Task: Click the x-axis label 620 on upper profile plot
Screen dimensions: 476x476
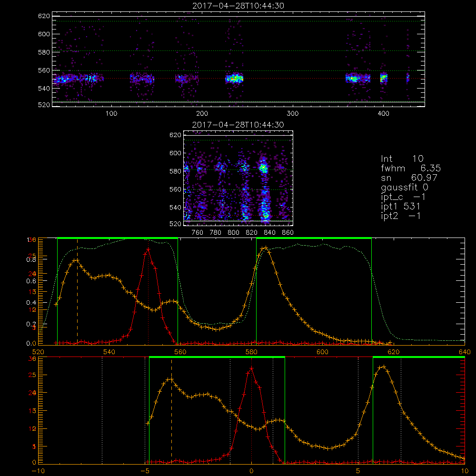Action: tap(394, 352)
